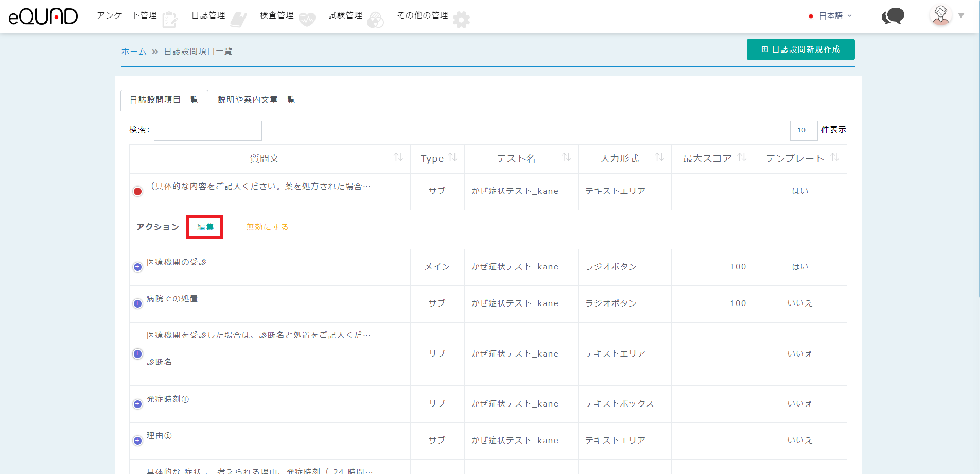
Task: Open the chat messages icon
Action: click(893, 16)
